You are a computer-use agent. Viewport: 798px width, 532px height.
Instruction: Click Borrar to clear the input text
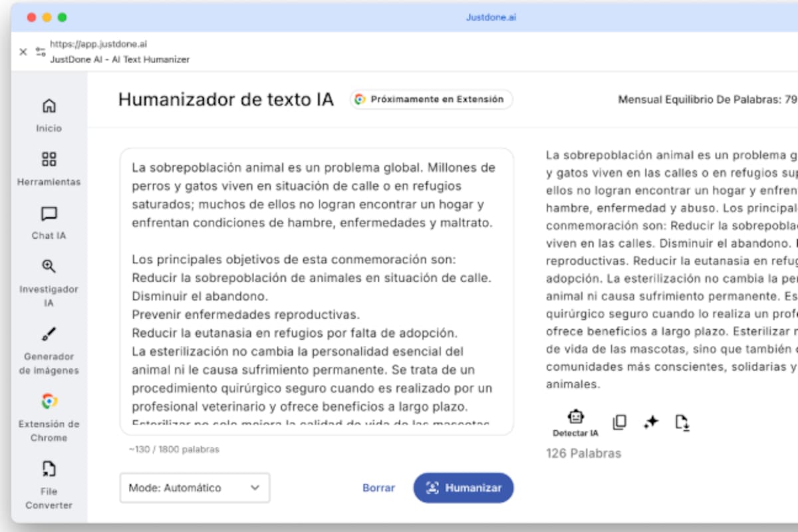(x=378, y=487)
